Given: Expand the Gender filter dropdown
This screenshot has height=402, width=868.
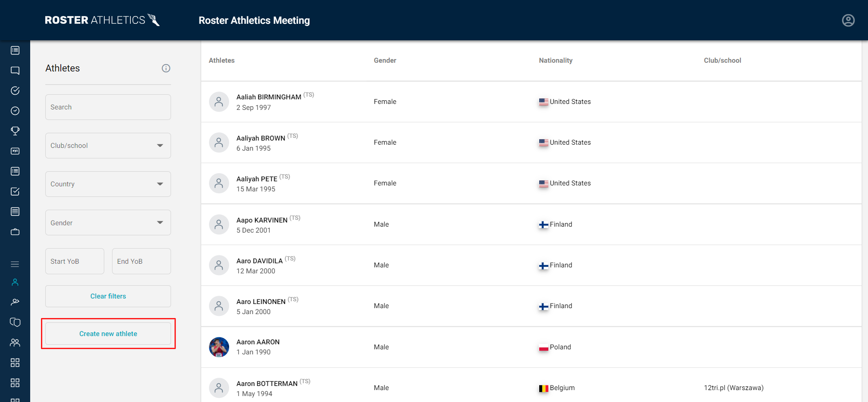Looking at the screenshot, I should coord(108,223).
